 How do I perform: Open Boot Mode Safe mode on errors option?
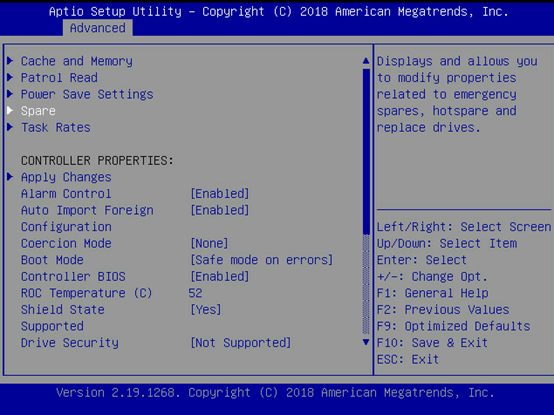[x=261, y=260]
